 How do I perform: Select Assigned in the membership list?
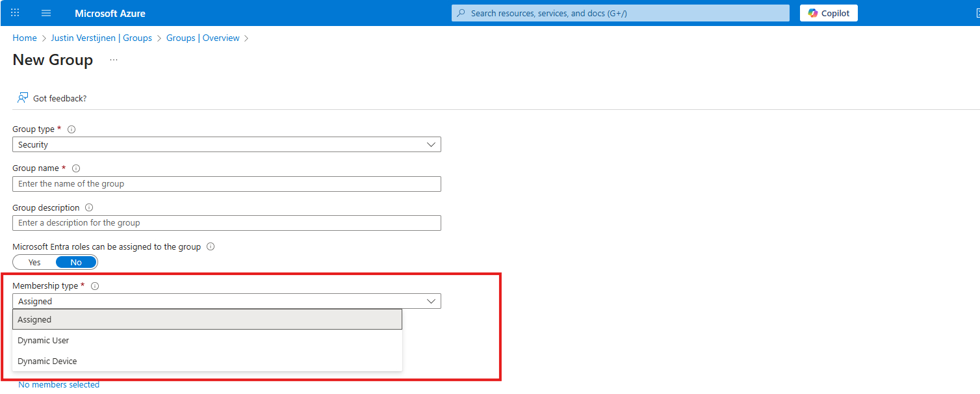pos(207,320)
